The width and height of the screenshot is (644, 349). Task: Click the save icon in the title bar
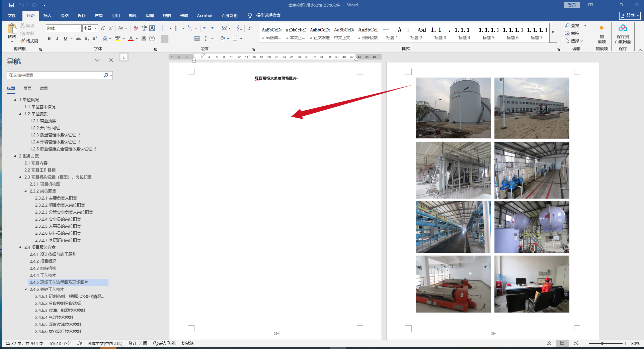point(12,5)
